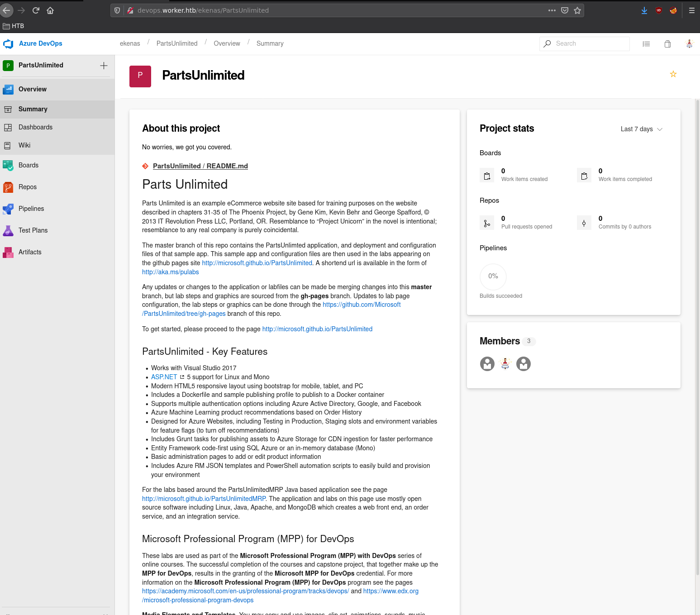Open the academy.microsoft.com devops link

(x=246, y=591)
